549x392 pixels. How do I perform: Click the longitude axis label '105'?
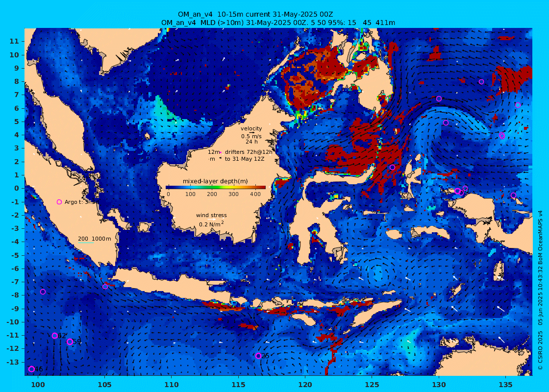(105, 385)
